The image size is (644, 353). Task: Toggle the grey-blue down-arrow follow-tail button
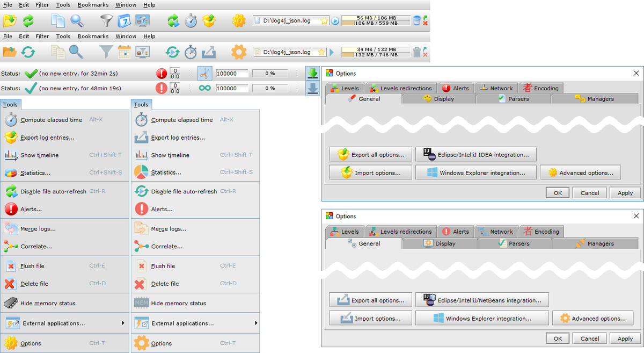(x=312, y=88)
